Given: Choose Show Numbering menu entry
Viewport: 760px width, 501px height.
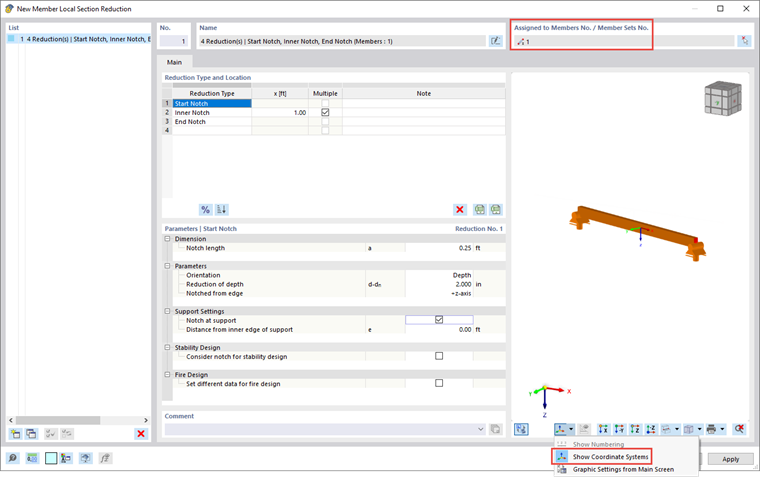Looking at the screenshot, I should (x=598, y=444).
